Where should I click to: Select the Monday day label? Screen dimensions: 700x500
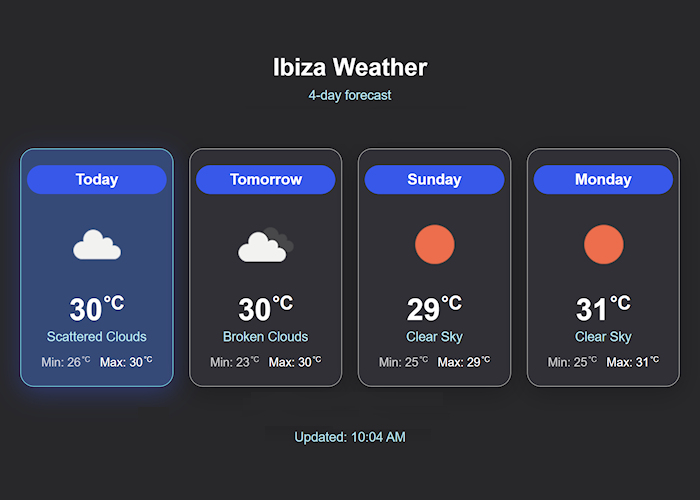(x=603, y=179)
